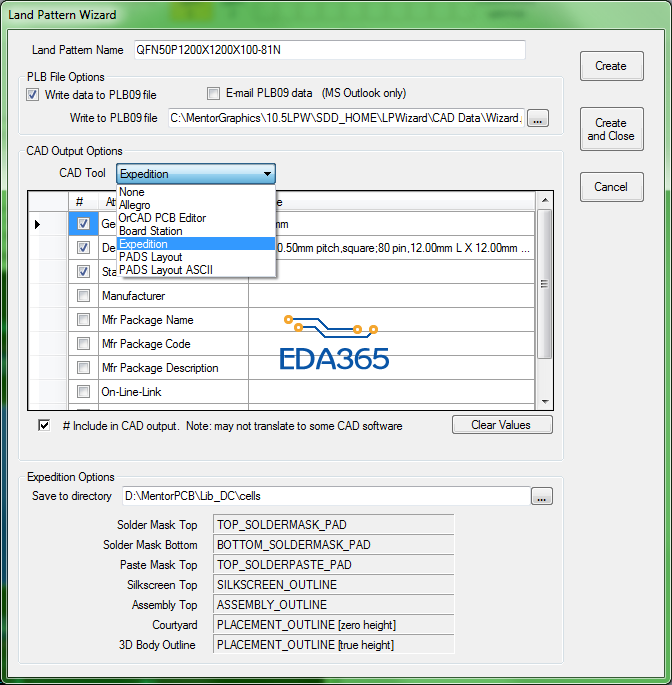This screenshot has height=685, width=672.
Task: Click the Create and Close button
Action: 611,129
